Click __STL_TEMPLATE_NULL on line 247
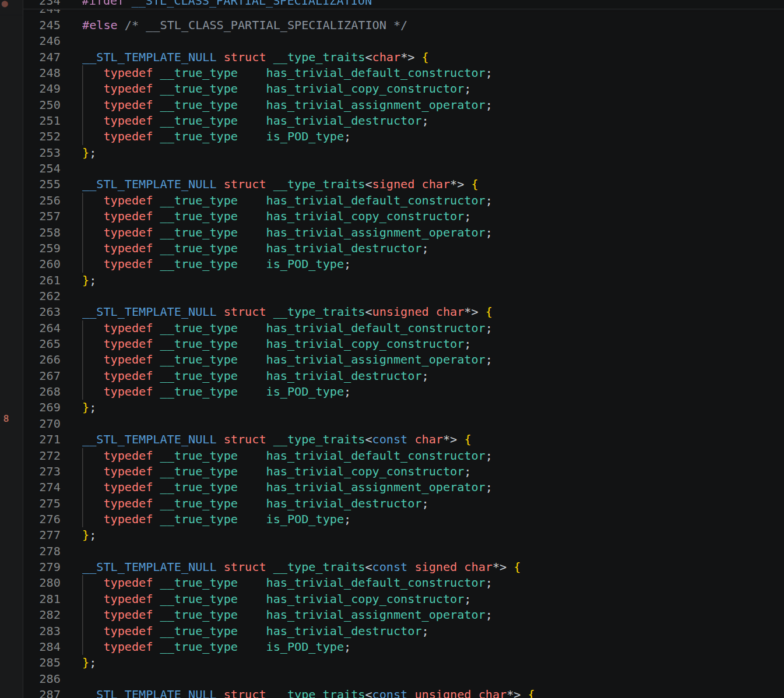 149,57
